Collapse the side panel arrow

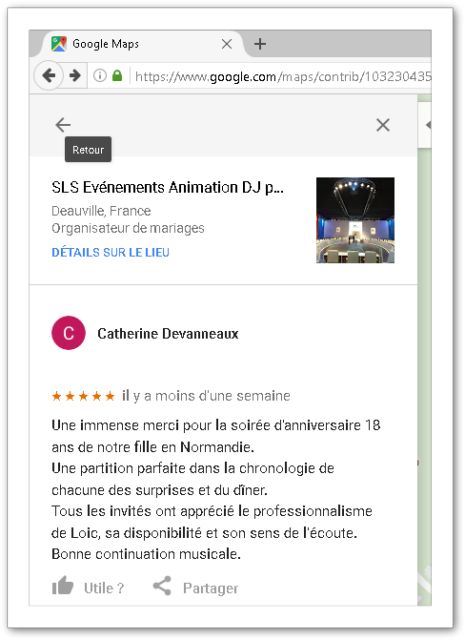427,125
